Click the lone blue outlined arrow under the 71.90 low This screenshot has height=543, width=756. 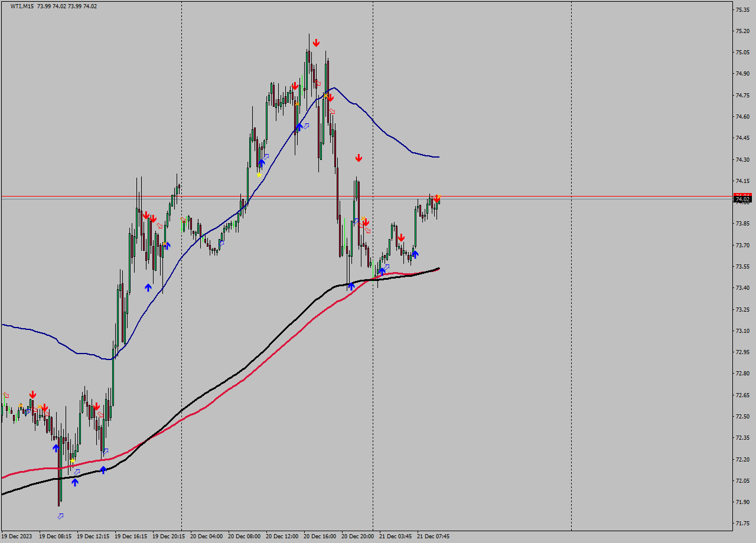click(x=60, y=516)
